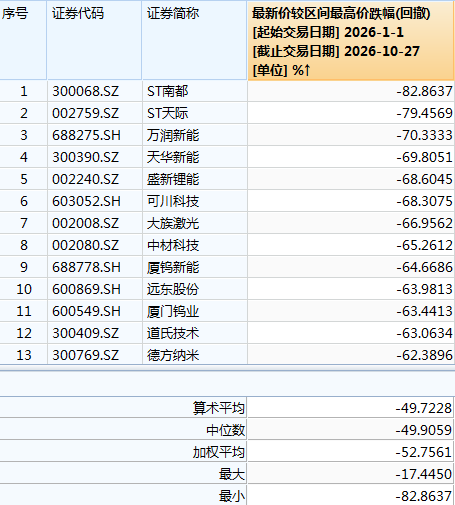Viewport: 455px width, 505px height.
Task: Click the 最大 summary label
Action: [x=232, y=474]
